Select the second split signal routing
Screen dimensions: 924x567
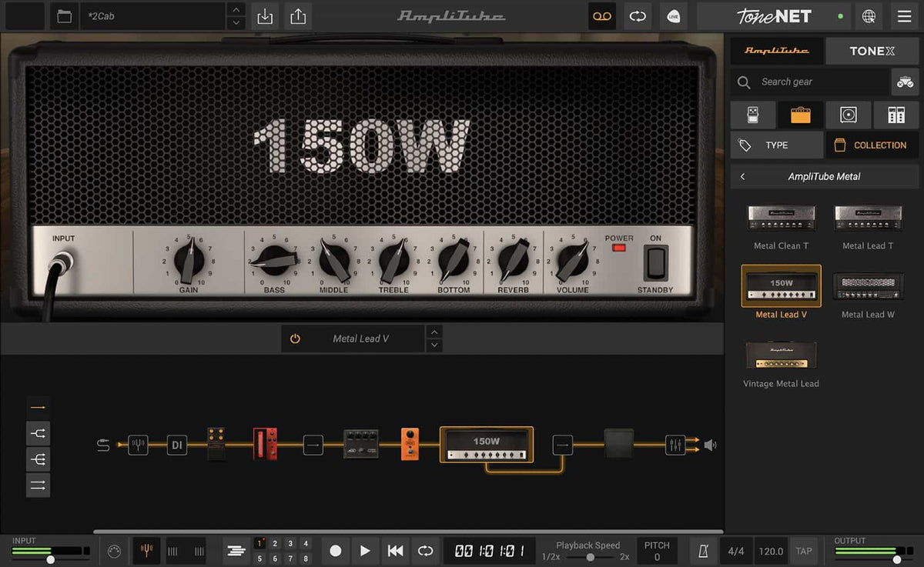pyautogui.click(x=38, y=434)
